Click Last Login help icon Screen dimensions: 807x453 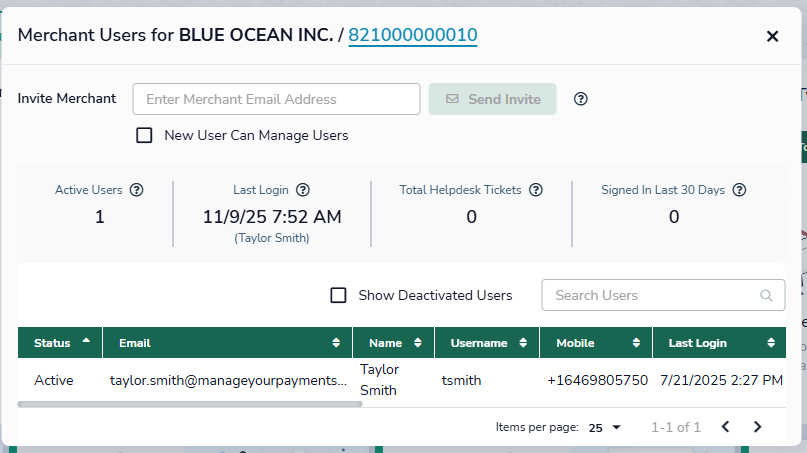[303, 190]
